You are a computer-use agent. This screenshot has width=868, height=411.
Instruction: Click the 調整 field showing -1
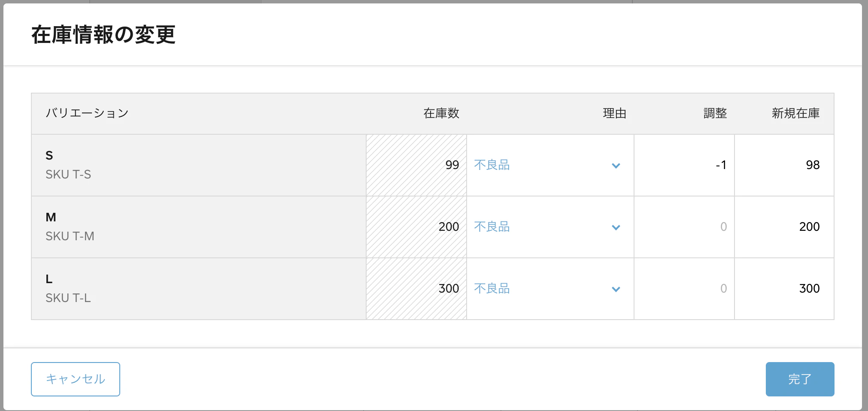[684, 165]
